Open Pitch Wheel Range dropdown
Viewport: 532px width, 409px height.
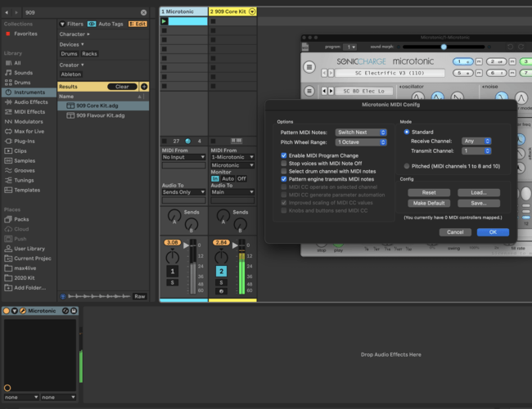click(361, 142)
